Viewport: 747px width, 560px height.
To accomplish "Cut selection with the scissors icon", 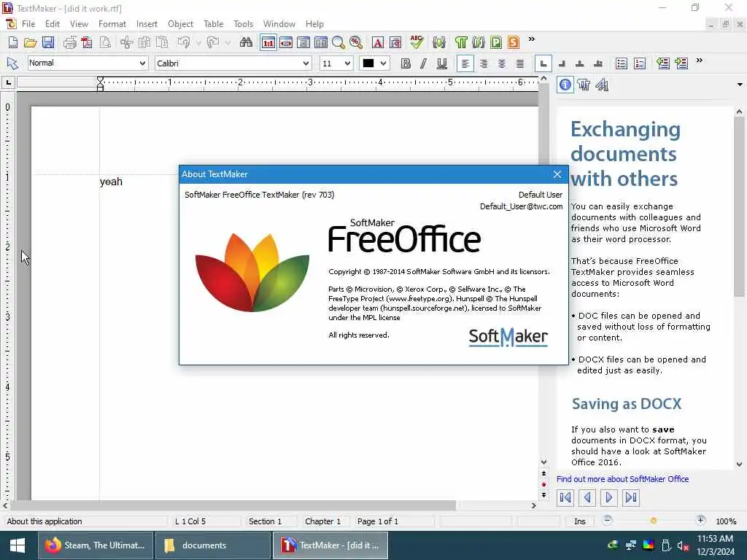I will pyautogui.click(x=126, y=42).
